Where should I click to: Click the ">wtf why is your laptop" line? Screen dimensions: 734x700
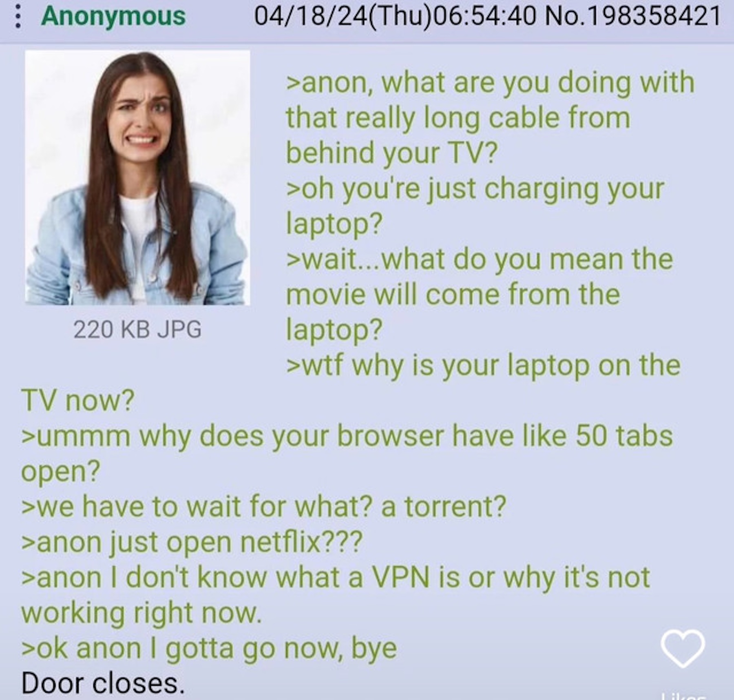(483, 365)
